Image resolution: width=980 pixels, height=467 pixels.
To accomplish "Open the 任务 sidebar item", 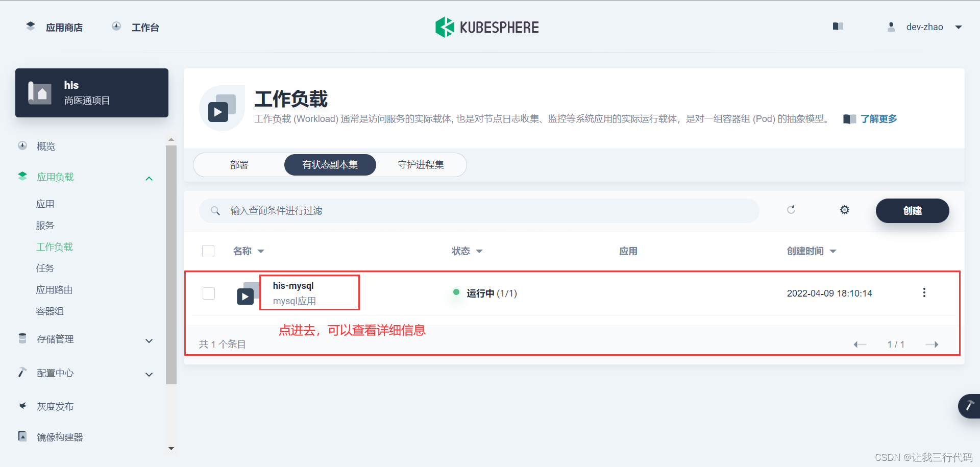I will tap(45, 268).
